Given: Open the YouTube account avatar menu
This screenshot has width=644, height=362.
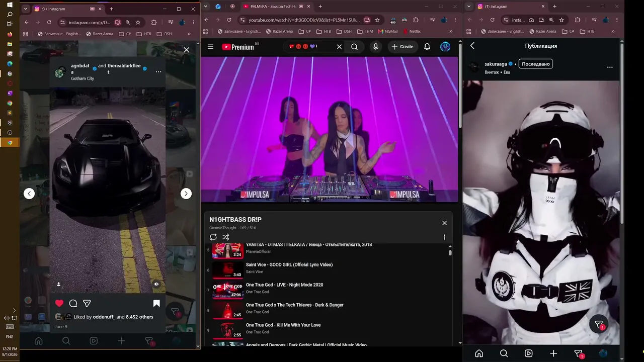Looking at the screenshot, I should (x=445, y=47).
